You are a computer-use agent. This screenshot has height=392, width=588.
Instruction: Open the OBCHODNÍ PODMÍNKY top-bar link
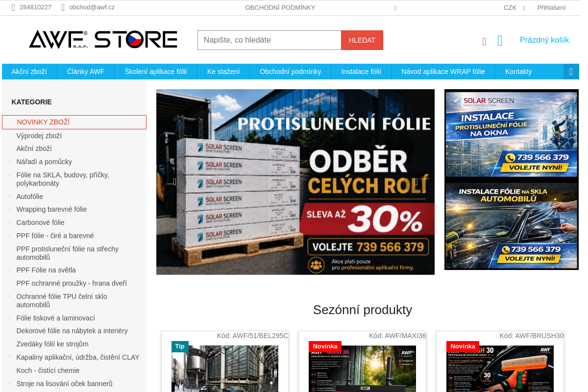click(280, 8)
